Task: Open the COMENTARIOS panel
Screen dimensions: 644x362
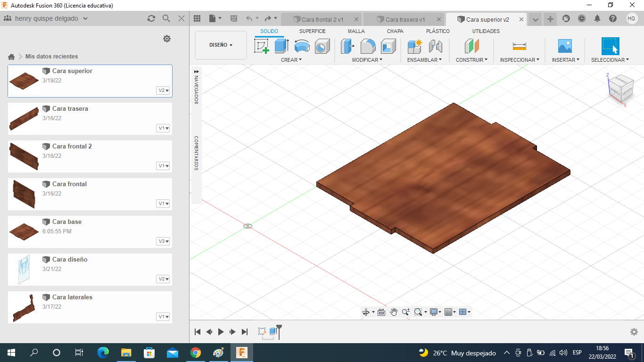Action: pos(196,153)
